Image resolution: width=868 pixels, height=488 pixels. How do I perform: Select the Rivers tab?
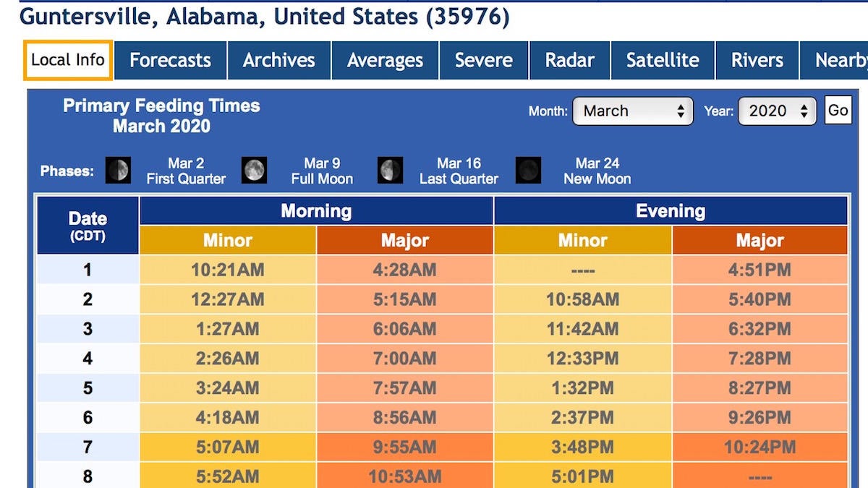pos(757,60)
